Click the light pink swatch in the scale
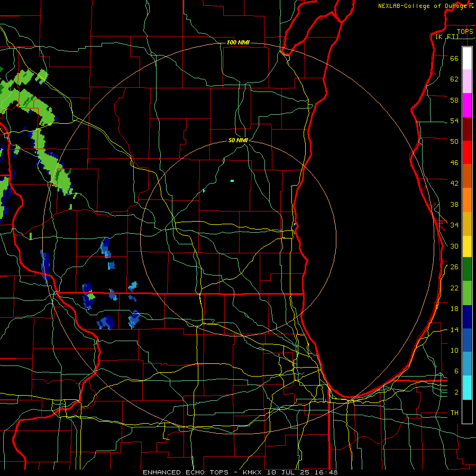 point(467,81)
